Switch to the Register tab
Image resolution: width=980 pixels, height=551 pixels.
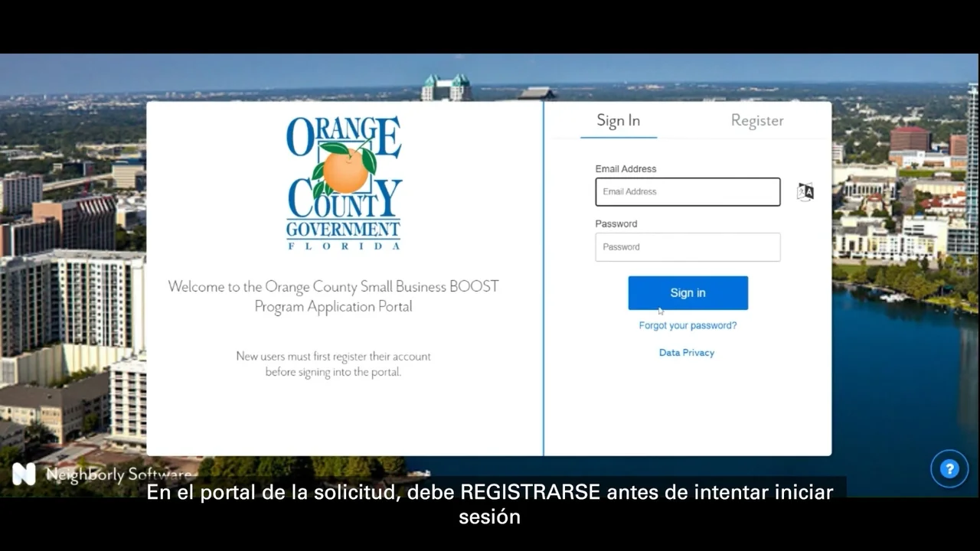[x=757, y=121]
